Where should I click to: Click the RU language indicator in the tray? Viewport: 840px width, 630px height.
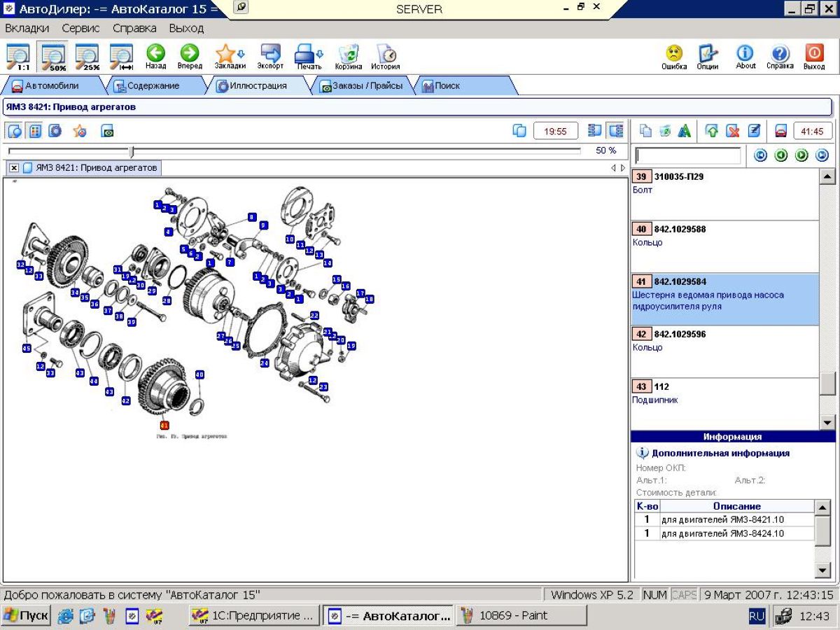tap(757, 616)
